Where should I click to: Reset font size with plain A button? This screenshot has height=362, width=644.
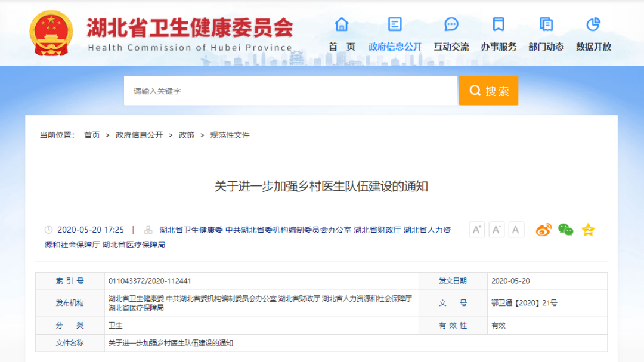coord(516,230)
